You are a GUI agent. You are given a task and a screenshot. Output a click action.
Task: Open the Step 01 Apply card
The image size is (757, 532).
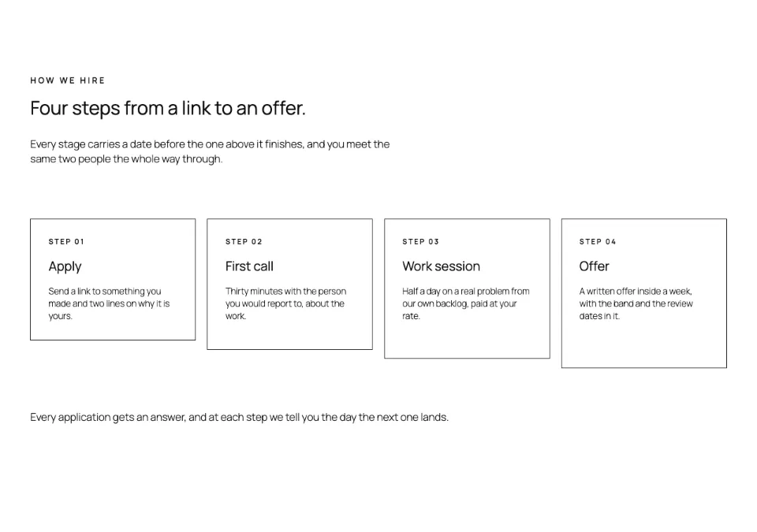(113, 280)
